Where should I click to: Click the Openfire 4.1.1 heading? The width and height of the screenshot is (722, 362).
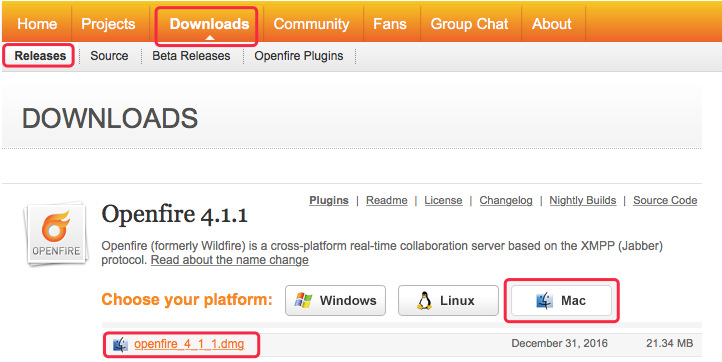click(175, 215)
